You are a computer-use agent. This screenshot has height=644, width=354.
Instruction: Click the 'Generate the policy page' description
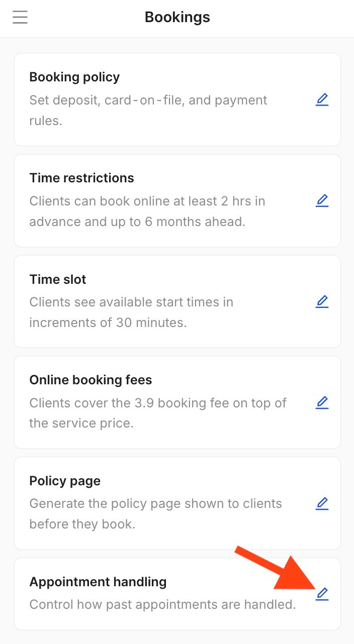pos(155,514)
